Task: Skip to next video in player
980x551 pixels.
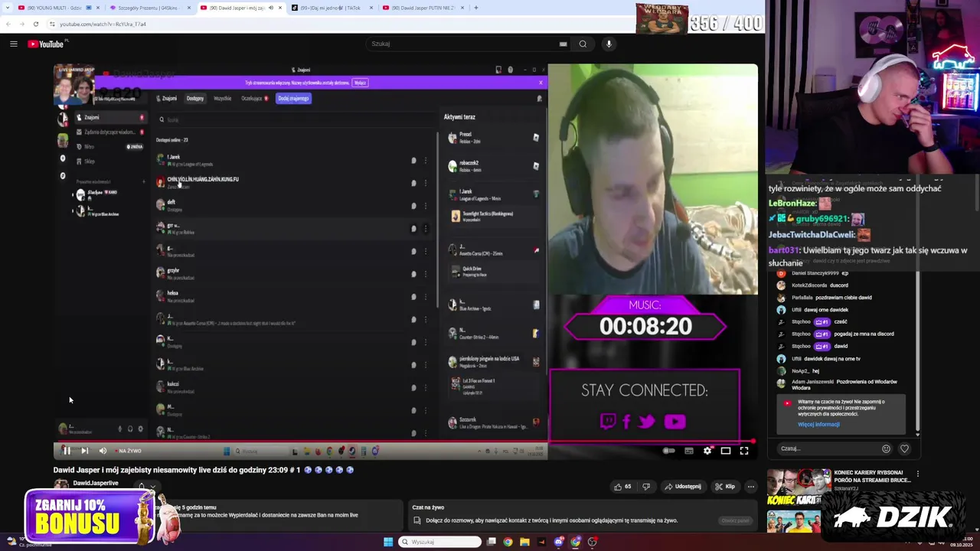Action: 84,451
